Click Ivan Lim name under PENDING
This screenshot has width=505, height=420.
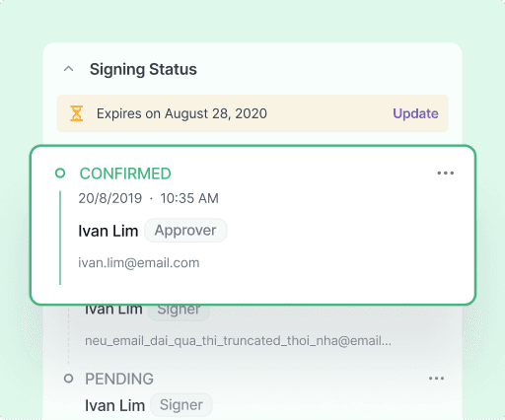tap(114, 405)
